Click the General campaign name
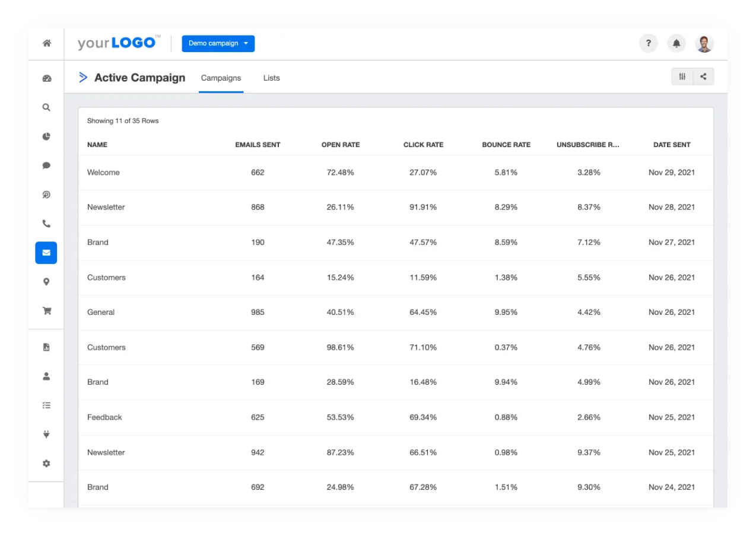 click(101, 312)
